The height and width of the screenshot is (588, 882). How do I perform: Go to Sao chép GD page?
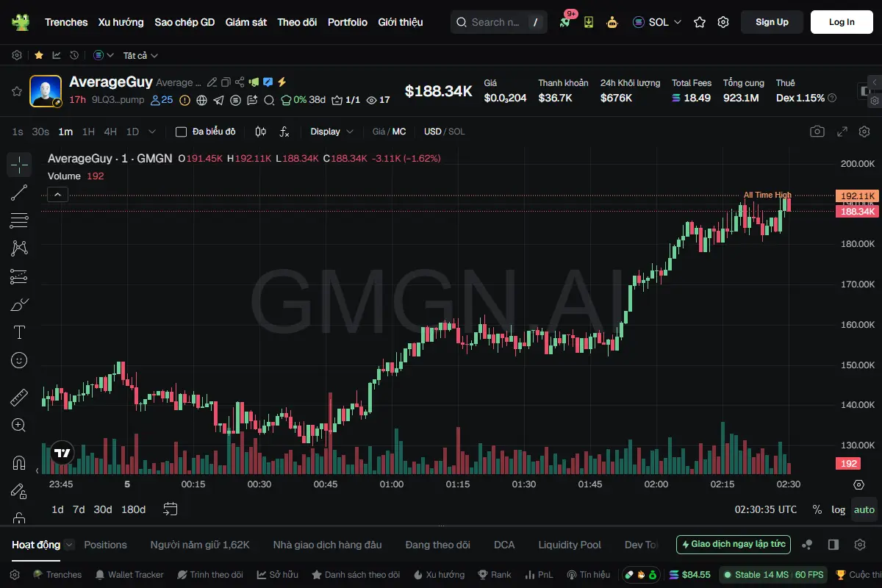184,22
